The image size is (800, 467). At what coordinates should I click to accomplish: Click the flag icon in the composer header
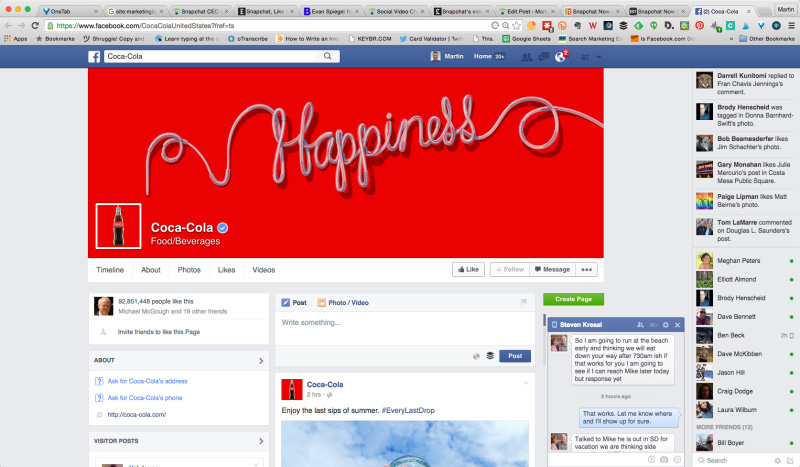[x=523, y=302]
